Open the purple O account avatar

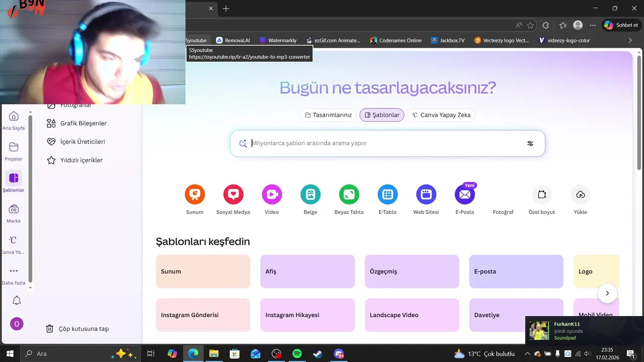pyautogui.click(x=17, y=324)
